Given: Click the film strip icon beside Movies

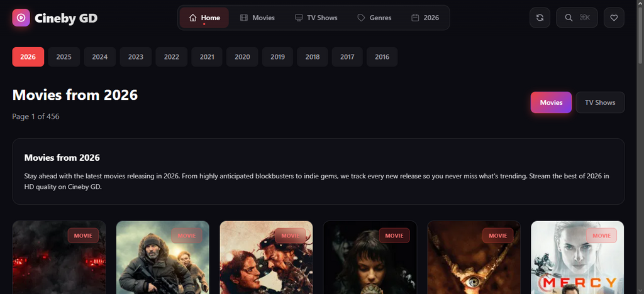Looking at the screenshot, I should click(x=244, y=18).
